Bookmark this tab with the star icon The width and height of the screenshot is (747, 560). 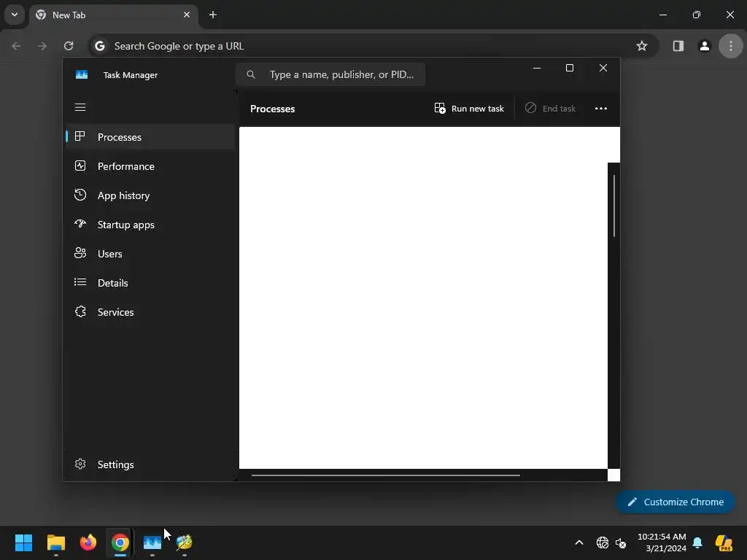tap(642, 46)
